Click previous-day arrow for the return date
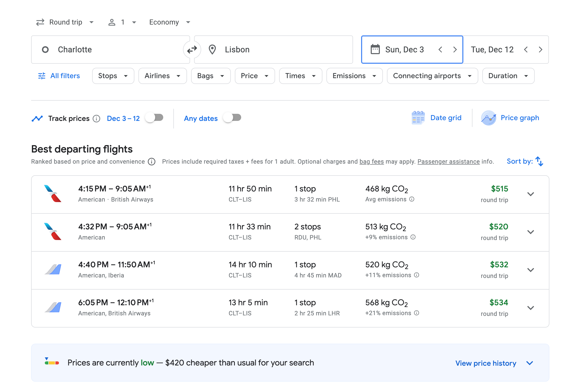 coord(526,50)
